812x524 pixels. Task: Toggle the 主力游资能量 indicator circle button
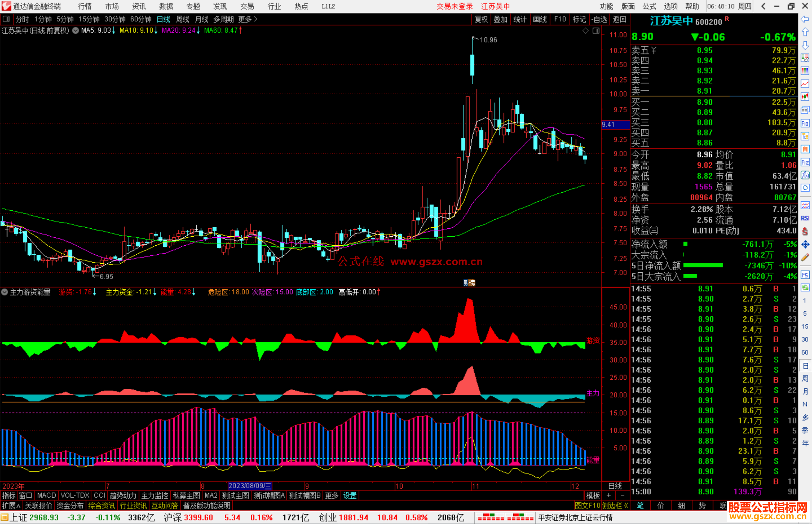[5, 292]
